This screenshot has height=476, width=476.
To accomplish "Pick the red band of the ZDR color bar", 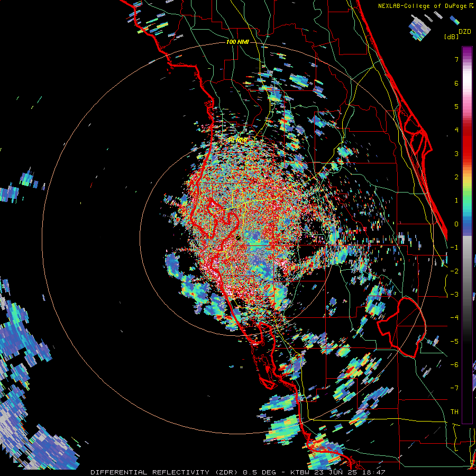I will [467, 143].
